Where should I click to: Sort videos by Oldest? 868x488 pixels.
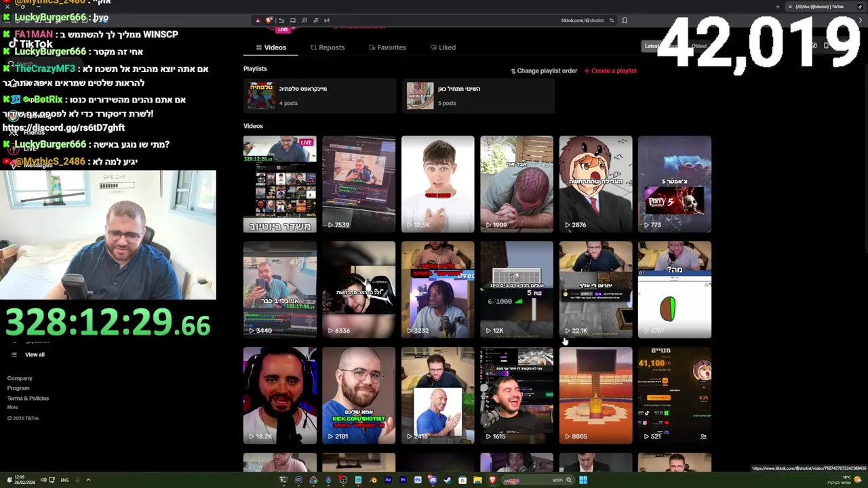click(698, 46)
